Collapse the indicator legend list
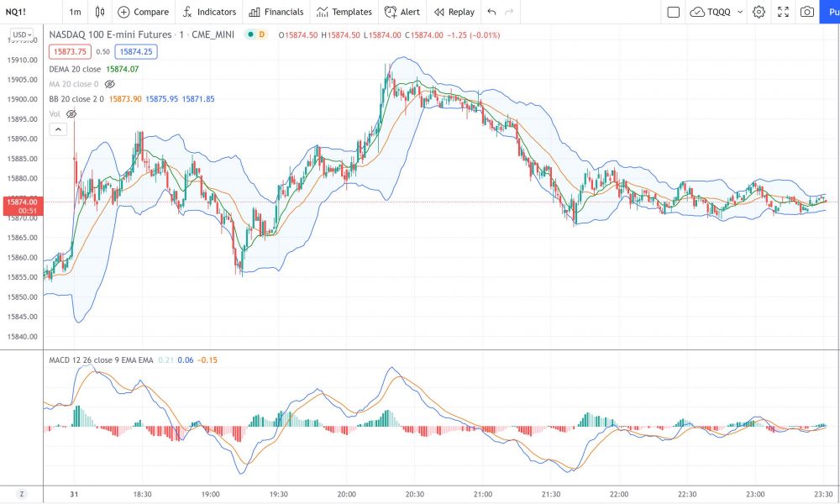Image resolution: width=840 pixels, height=504 pixels. [58, 129]
